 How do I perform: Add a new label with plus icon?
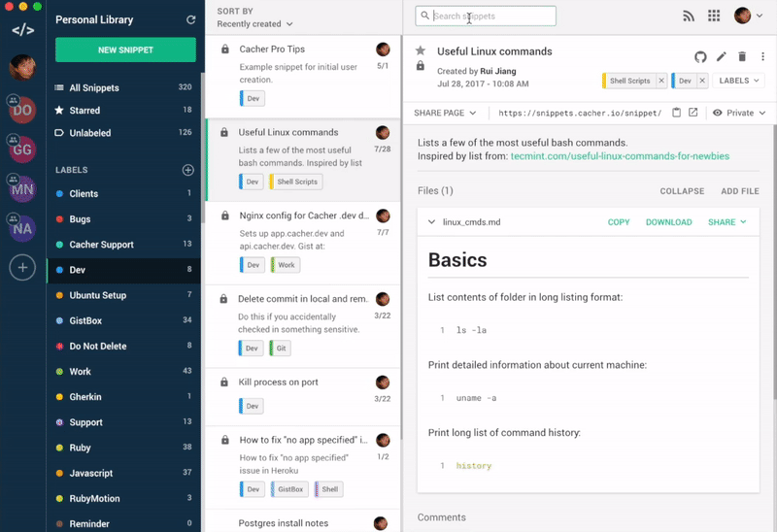click(188, 170)
